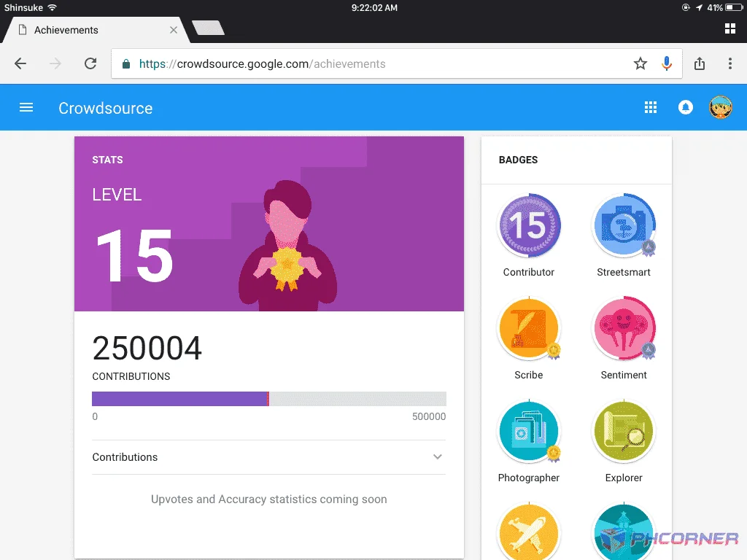
Task: Expand the Contributions chevron
Action: [438, 456]
